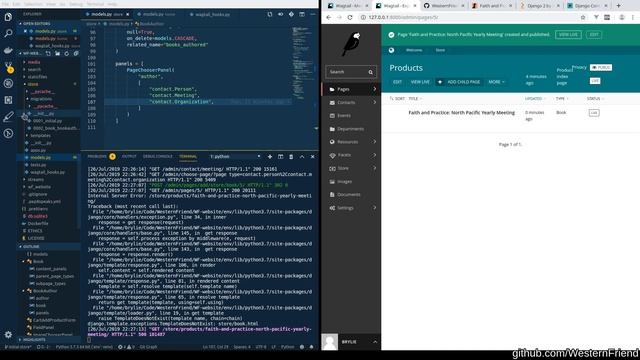
Task: Open Faith and Practice page title link
Action: pyautogui.click(x=461, y=113)
